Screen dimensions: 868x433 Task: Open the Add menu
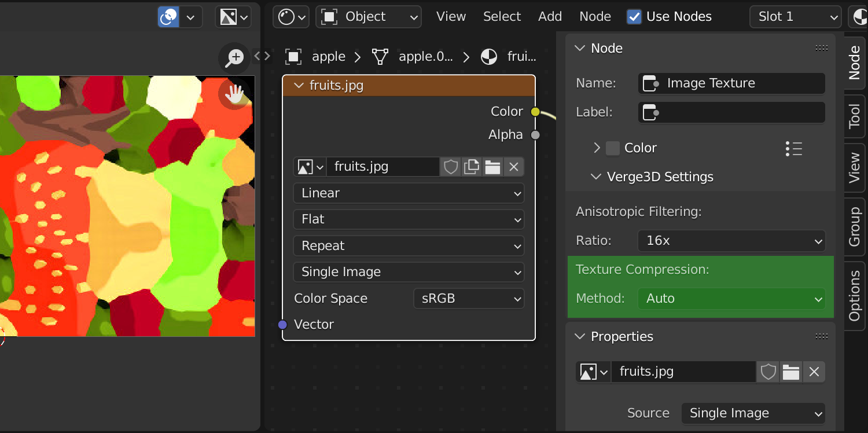[550, 17]
